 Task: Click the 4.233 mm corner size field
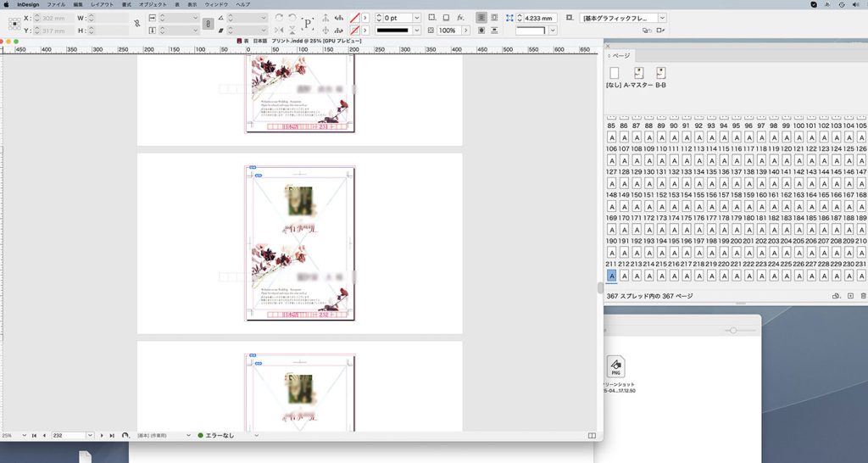[540, 19]
